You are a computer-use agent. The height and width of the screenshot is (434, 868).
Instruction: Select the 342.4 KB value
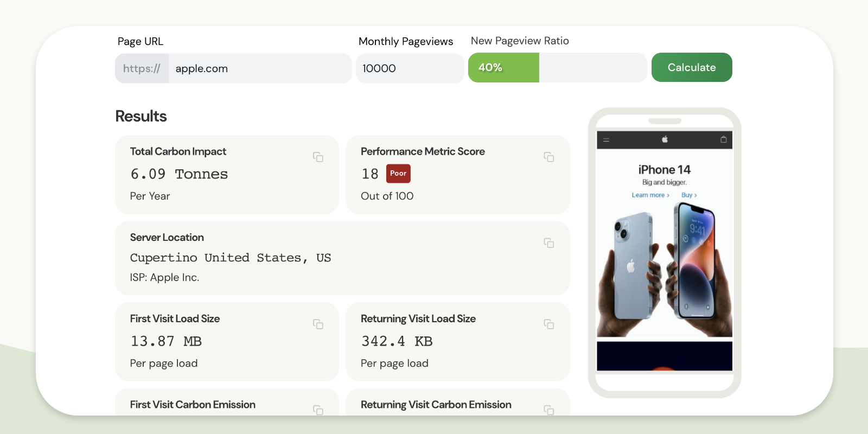(397, 341)
